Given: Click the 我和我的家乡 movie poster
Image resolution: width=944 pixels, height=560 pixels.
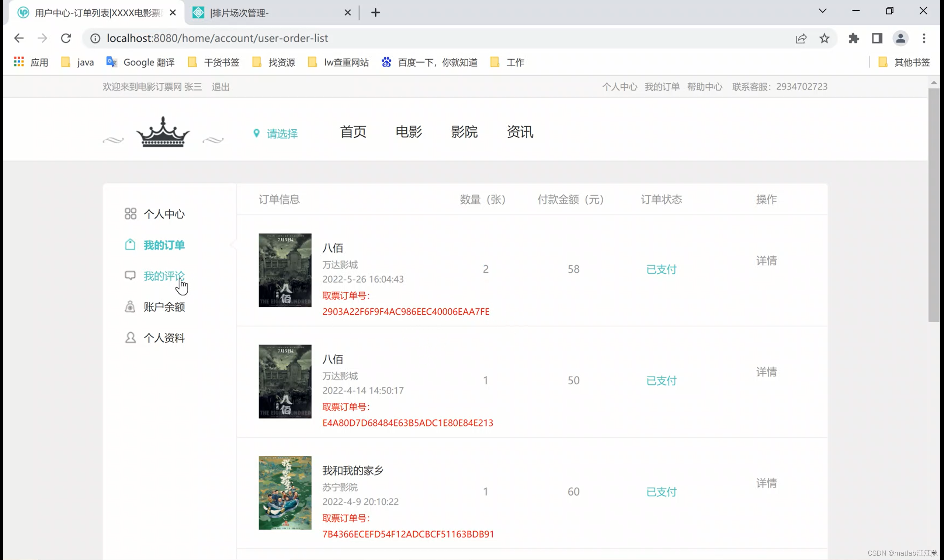Looking at the screenshot, I should pos(285,493).
